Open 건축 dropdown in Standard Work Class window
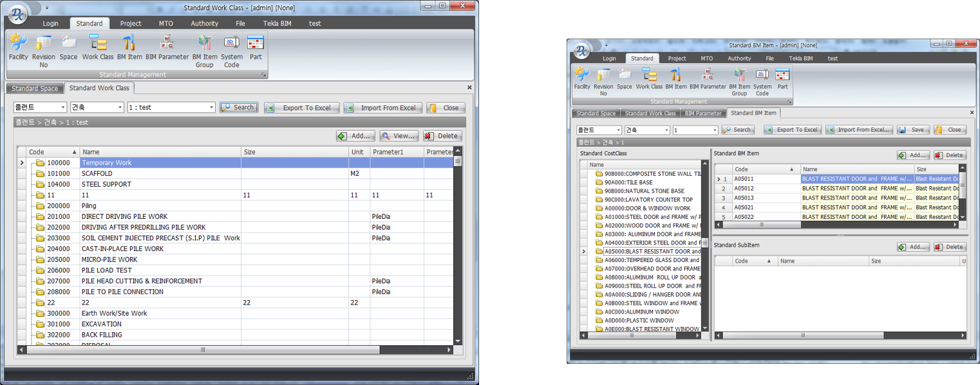 tap(120, 108)
